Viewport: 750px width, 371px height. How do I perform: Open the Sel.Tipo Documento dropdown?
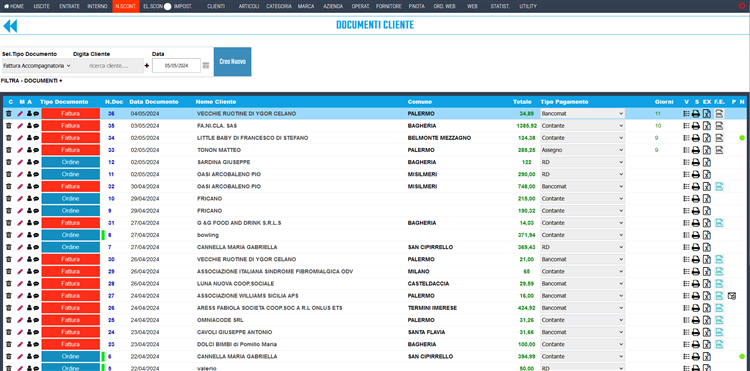(36, 65)
